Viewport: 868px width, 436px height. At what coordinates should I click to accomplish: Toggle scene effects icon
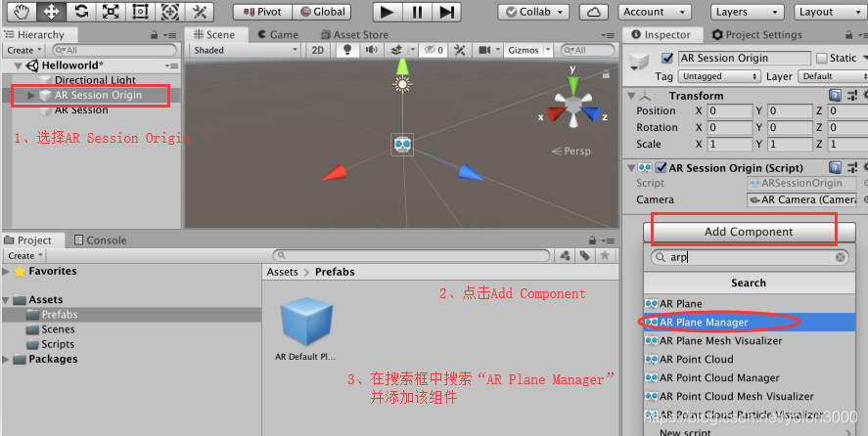point(396,50)
